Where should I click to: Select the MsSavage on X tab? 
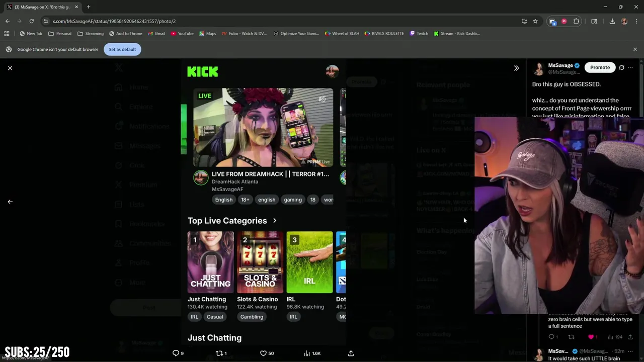pyautogui.click(x=42, y=7)
